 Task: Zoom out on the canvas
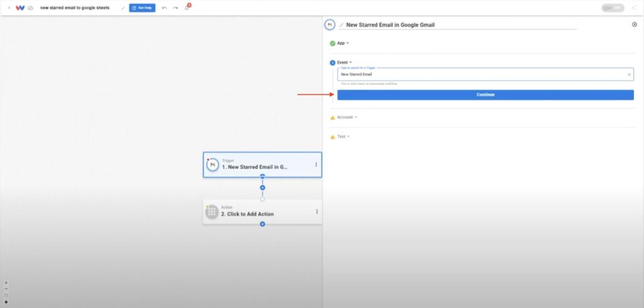tap(6, 288)
